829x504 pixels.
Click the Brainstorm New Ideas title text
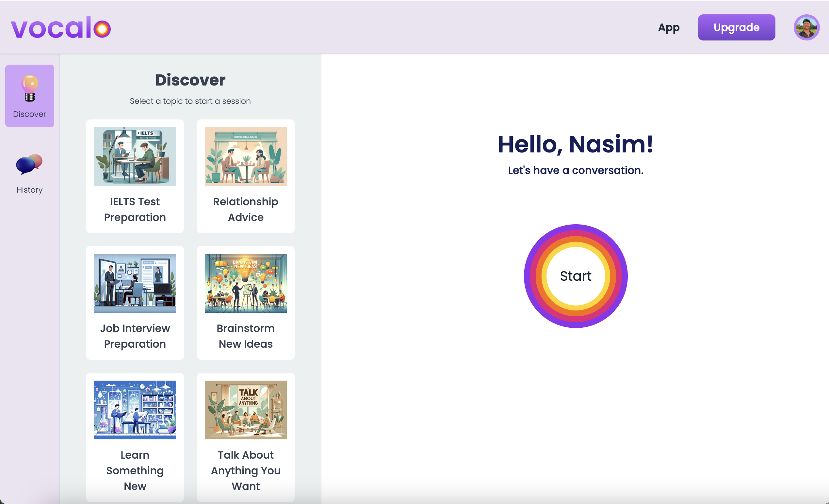pyautogui.click(x=246, y=336)
